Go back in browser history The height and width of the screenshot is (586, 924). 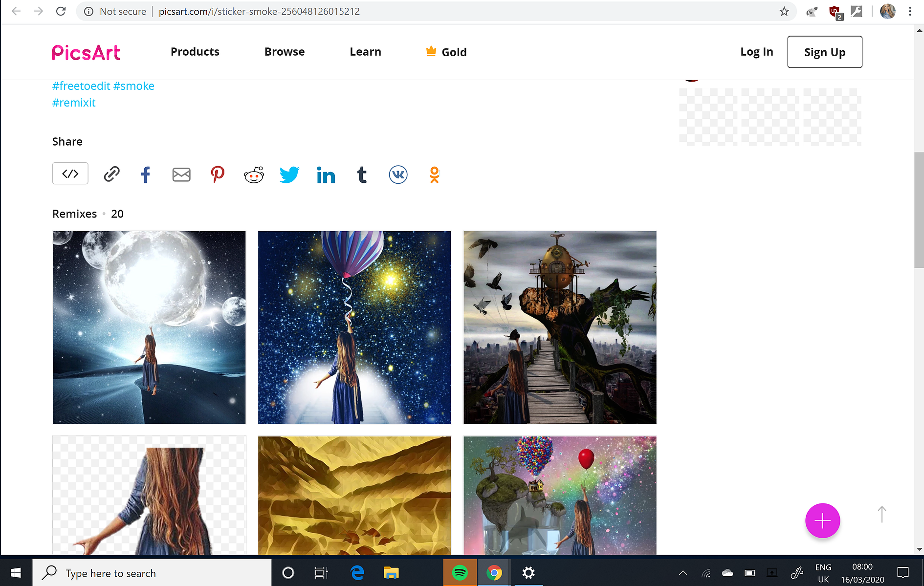[x=16, y=11]
